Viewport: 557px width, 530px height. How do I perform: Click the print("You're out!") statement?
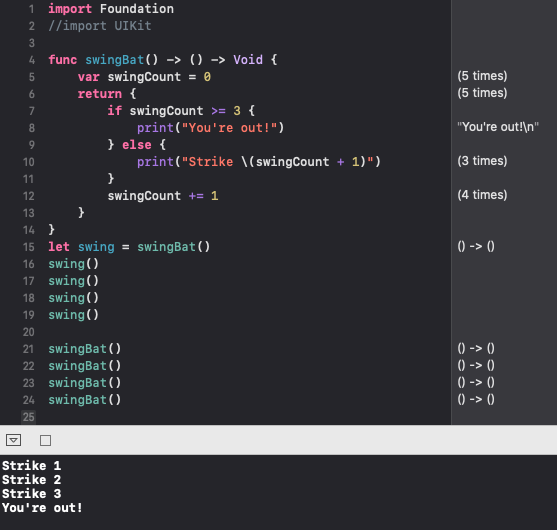(x=211, y=128)
